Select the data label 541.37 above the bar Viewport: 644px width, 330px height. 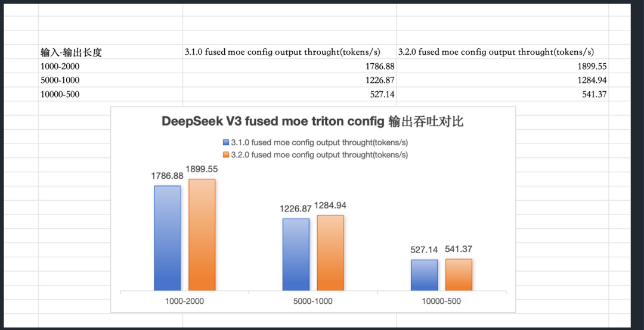coord(459,249)
